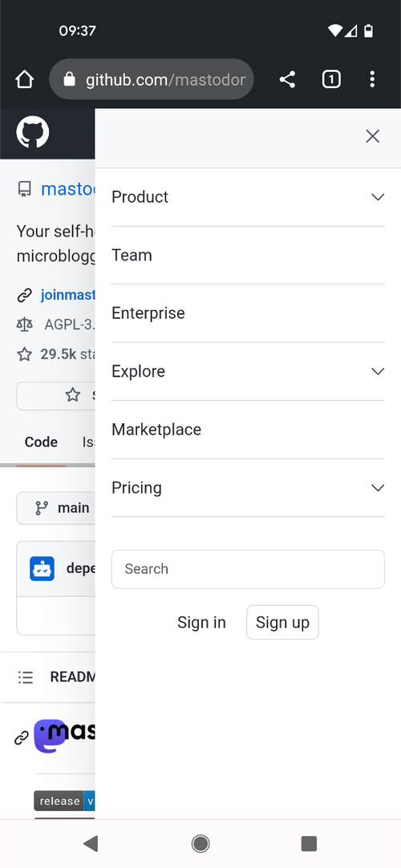Open Chrome's three-dot overflow menu
The width and height of the screenshot is (401, 868).
pos(372,79)
